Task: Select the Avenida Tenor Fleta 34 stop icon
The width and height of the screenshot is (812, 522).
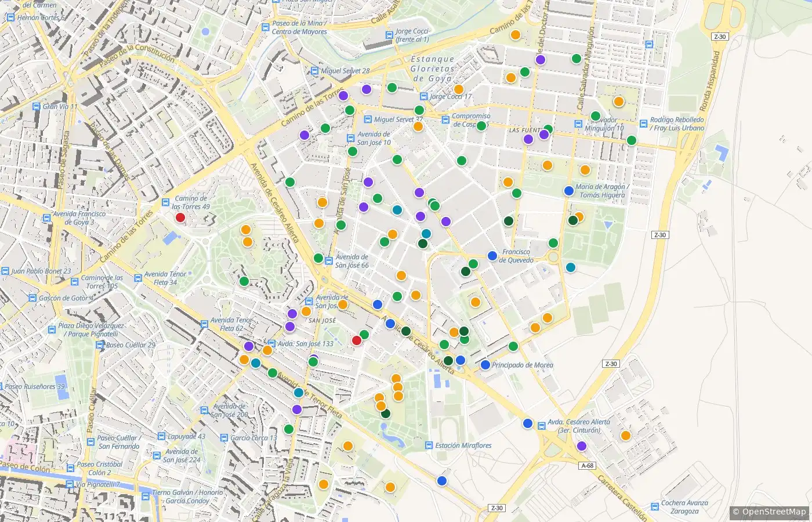Action: coord(137,278)
